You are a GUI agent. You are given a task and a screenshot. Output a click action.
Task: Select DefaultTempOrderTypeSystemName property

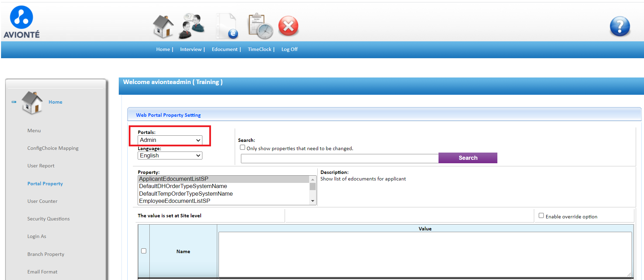224,194
